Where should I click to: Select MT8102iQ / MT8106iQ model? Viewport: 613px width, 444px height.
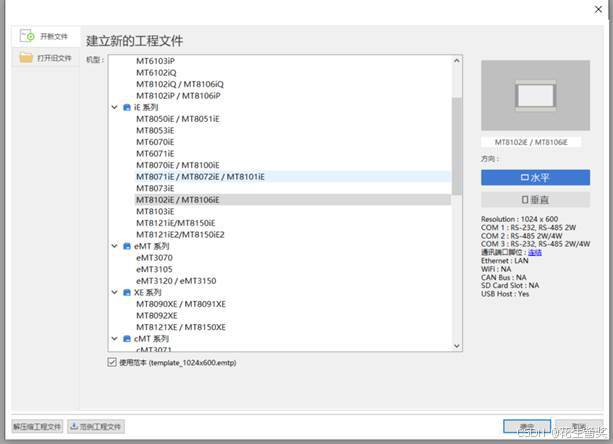180,84
